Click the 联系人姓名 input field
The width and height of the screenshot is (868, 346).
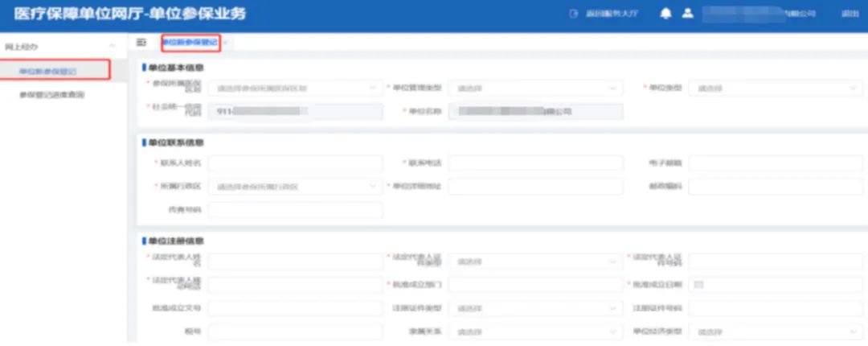[x=295, y=163]
